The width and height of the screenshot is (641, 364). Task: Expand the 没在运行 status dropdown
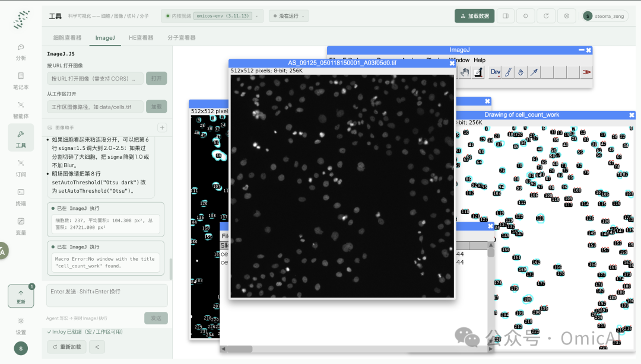point(289,16)
